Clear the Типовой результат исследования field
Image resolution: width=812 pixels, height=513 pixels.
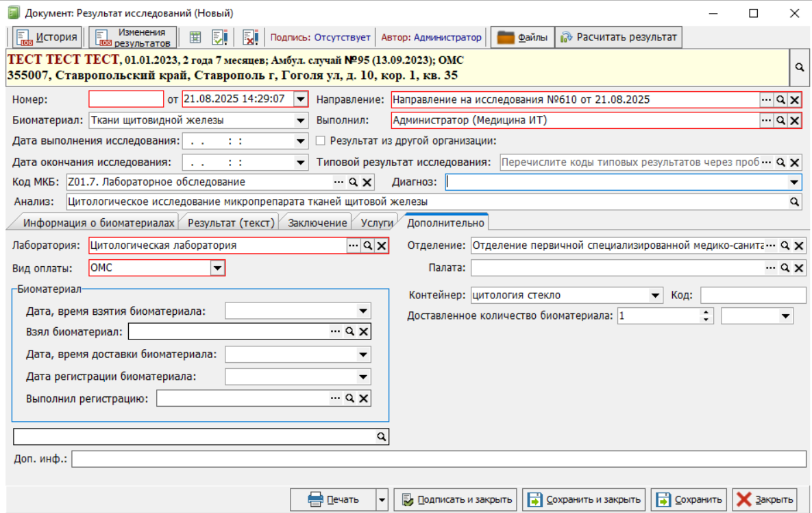click(x=794, y=162)
